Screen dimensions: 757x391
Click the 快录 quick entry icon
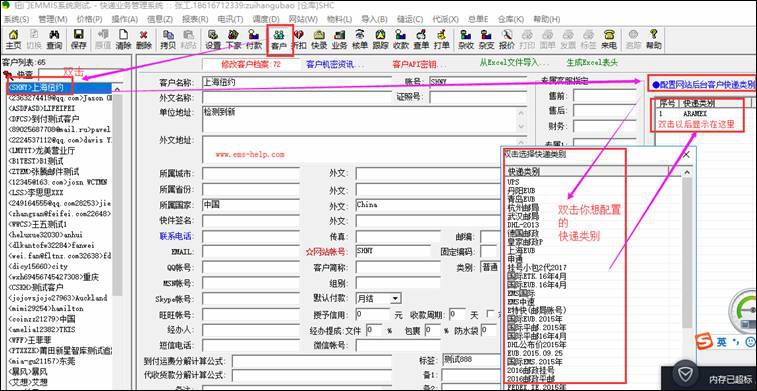(x=319, y=40)
